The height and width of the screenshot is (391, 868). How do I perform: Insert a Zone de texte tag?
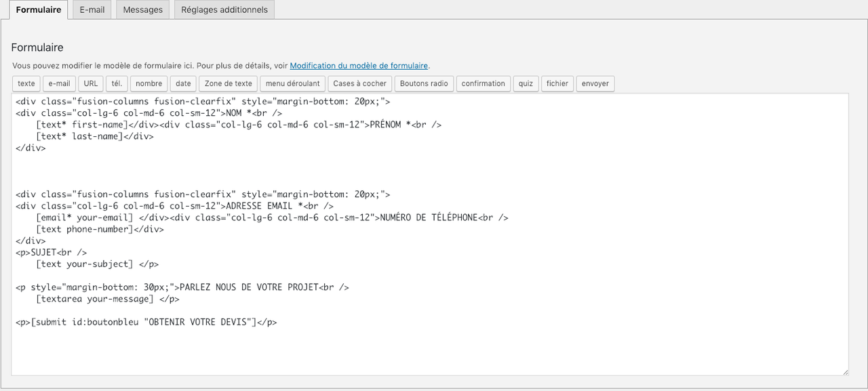[229, 83]
